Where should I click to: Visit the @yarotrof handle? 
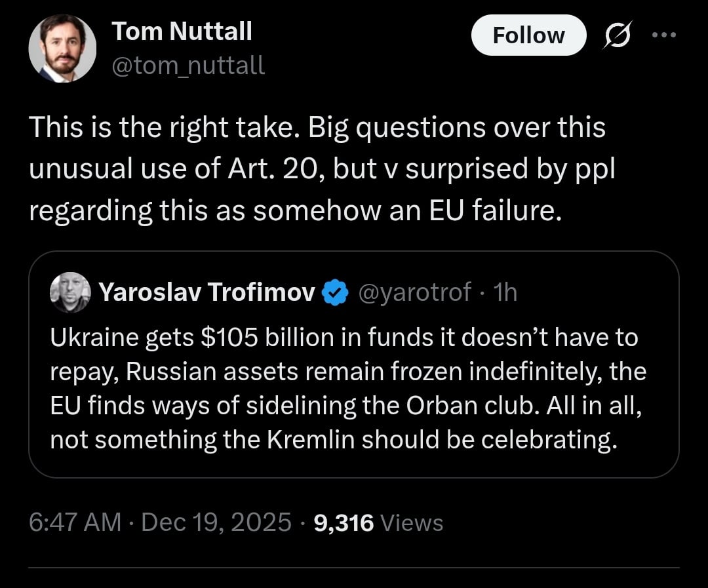click(x=414, y=292)
